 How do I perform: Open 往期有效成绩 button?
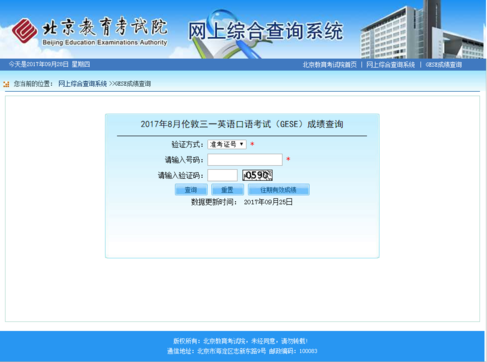pos(279,190)
